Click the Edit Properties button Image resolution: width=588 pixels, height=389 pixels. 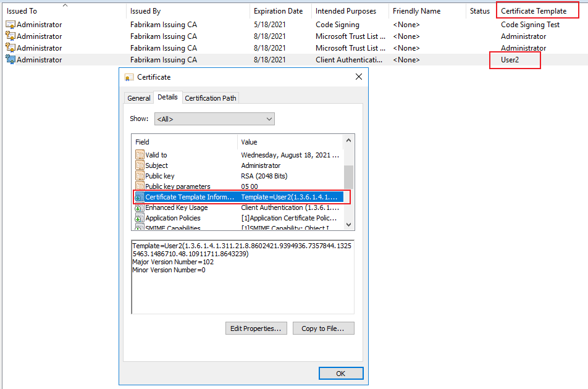click(x=256, y=328)
